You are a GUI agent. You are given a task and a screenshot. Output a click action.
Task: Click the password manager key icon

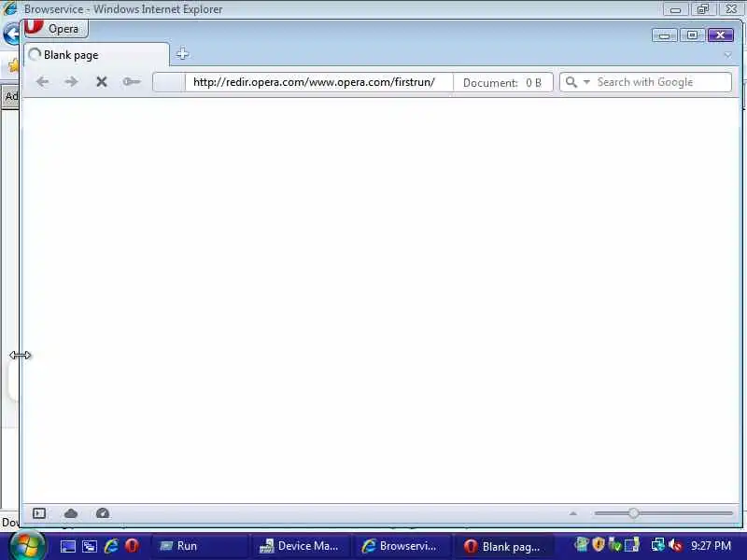coord(131,82)
